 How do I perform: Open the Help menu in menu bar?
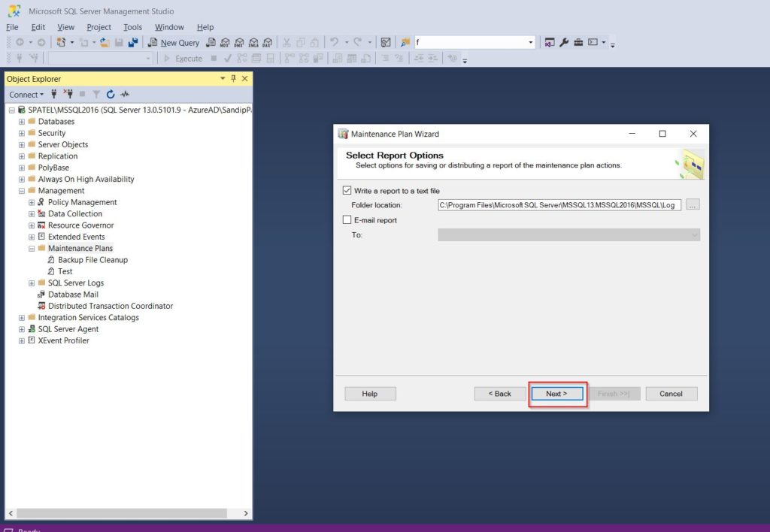pos(205,27)
